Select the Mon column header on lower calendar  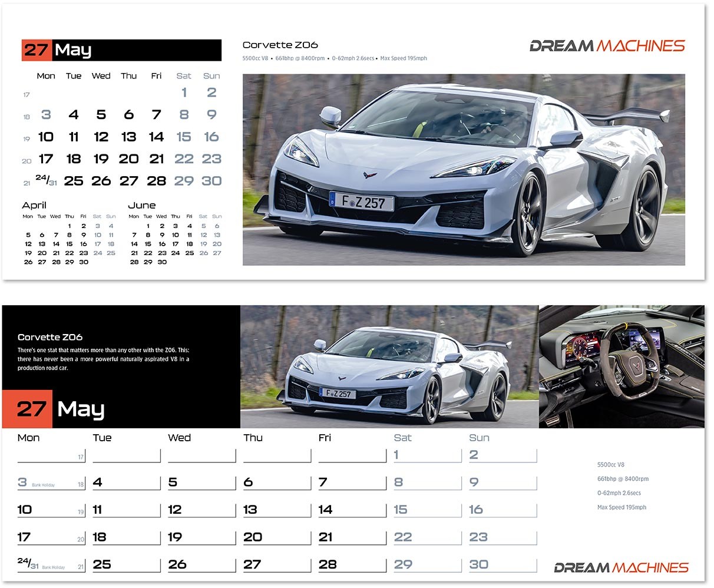[27, 438]
